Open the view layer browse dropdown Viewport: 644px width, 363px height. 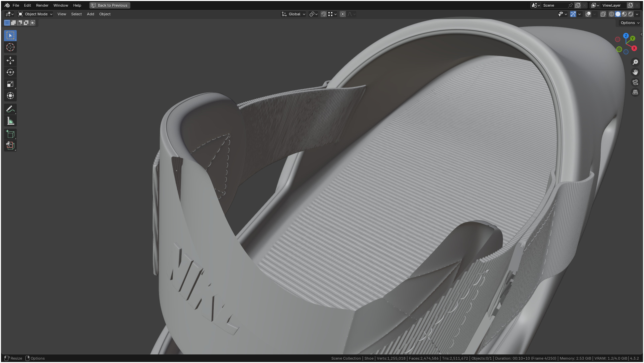coord(595,5)
